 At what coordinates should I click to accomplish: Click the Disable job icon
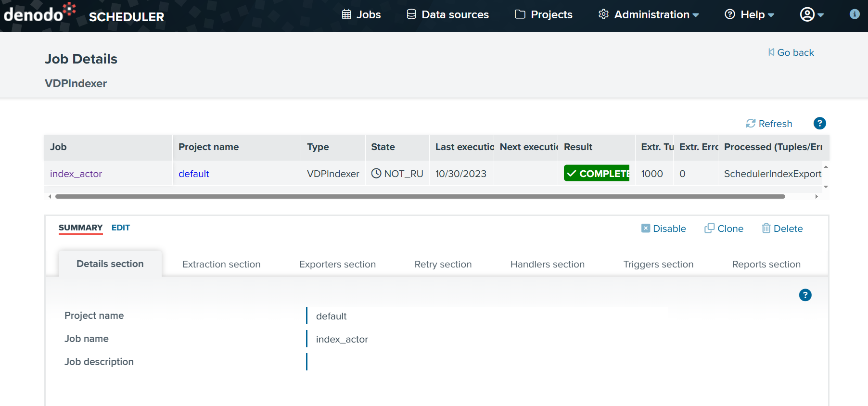tap(646, 228)
